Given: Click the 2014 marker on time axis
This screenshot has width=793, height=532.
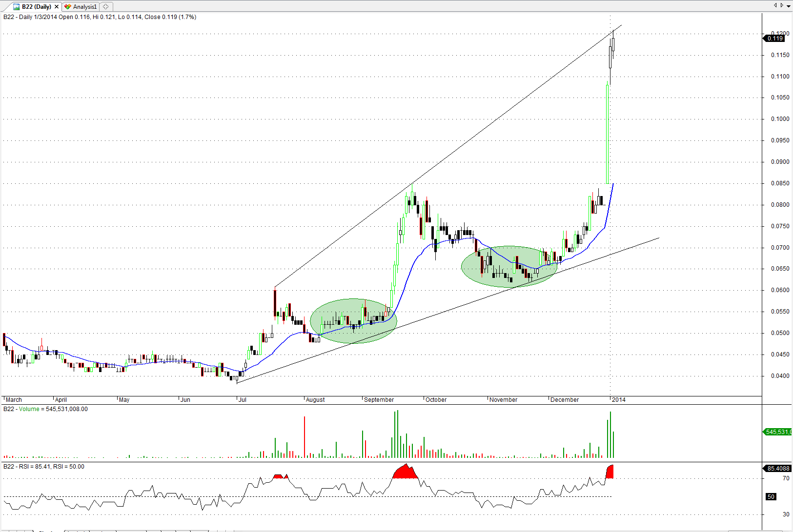Looking at the screenshot, I should tap(618, 400).
